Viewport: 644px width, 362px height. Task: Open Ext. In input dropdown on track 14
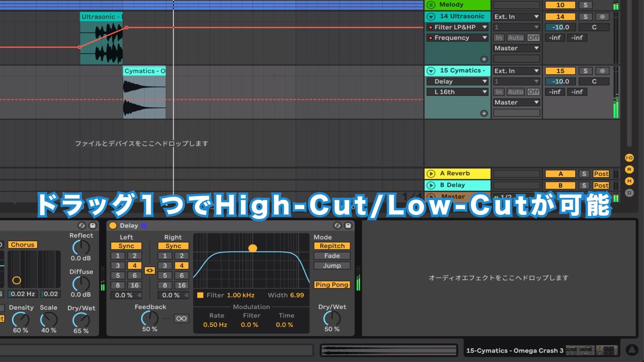517,17
